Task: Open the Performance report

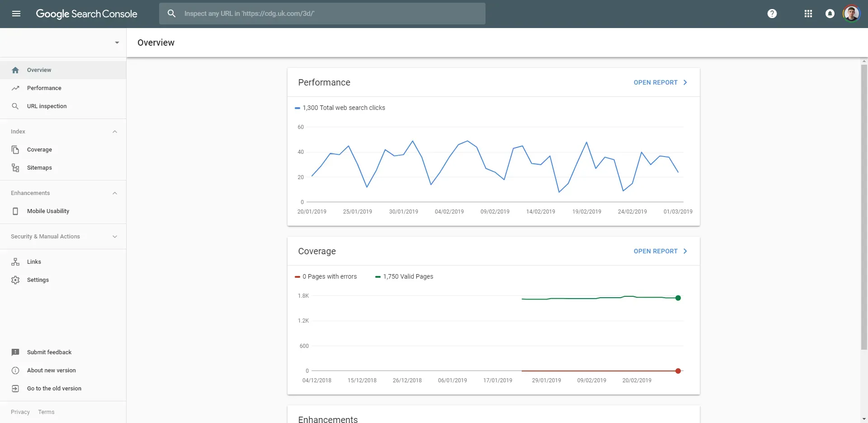Action: [656, 82]
